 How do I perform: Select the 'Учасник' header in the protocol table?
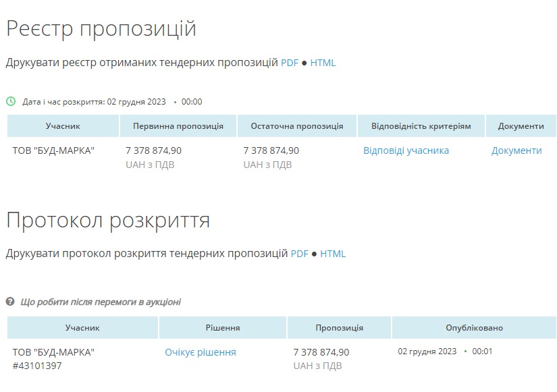pyautogui.click(x=82, y=328)
